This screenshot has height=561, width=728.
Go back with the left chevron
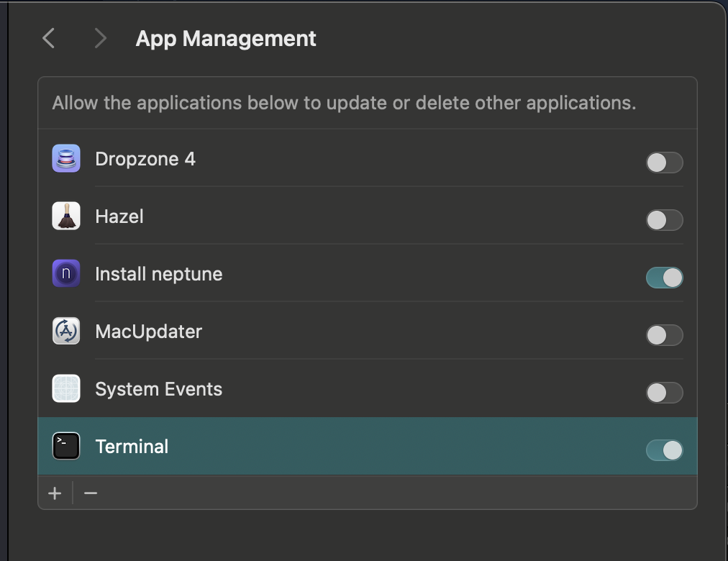pyautogui.click(x=49, y=38)
